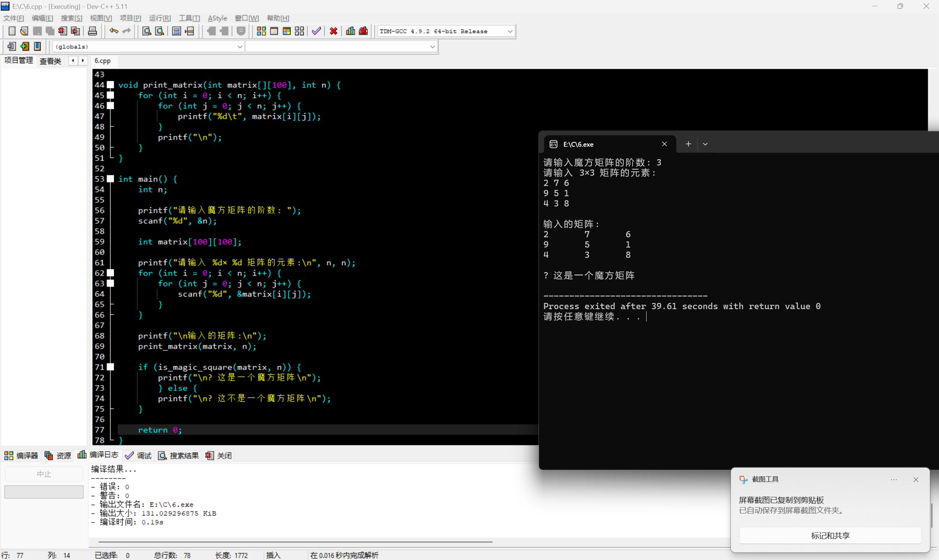939x560 pixels.
Task: Click the Find magnifier icon
Action: coord(146,31)
